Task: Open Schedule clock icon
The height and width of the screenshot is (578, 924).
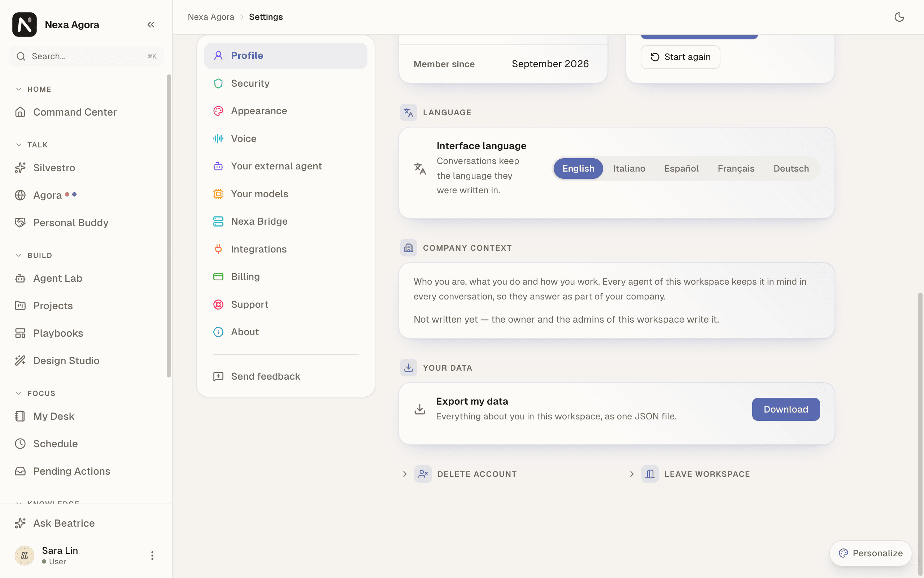Action: (x=20, y=444)
